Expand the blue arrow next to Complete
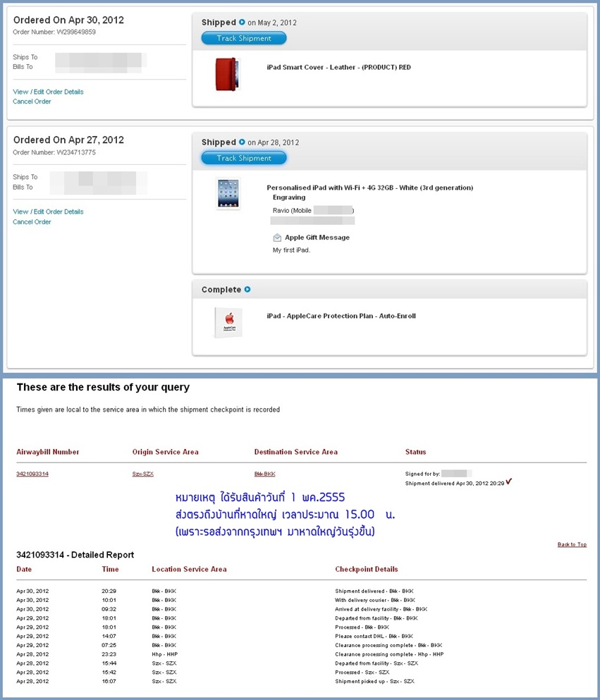 tap(247, 289)
